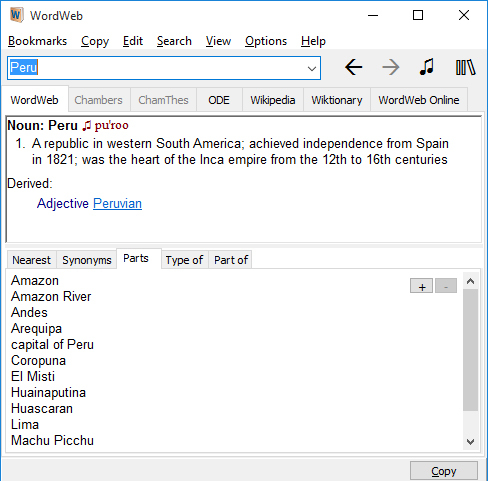Click the scroll down arrow of the Parts list
Viewport: 488px width, 481px height.
[x=470, y=442]
